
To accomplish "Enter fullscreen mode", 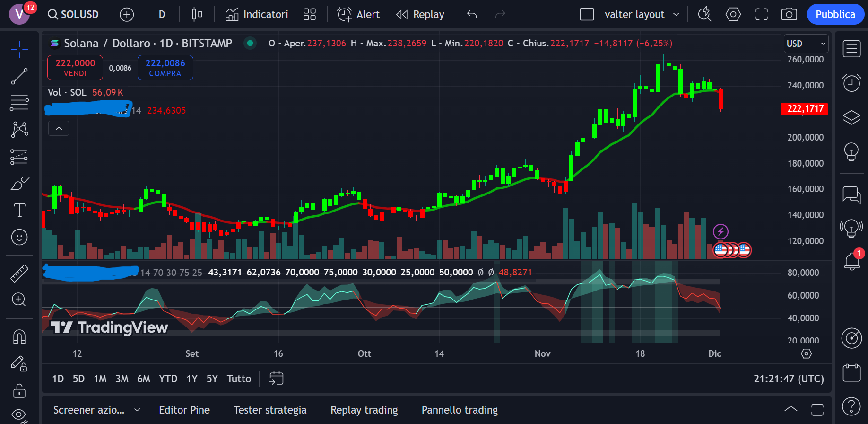I will point(762,15).
